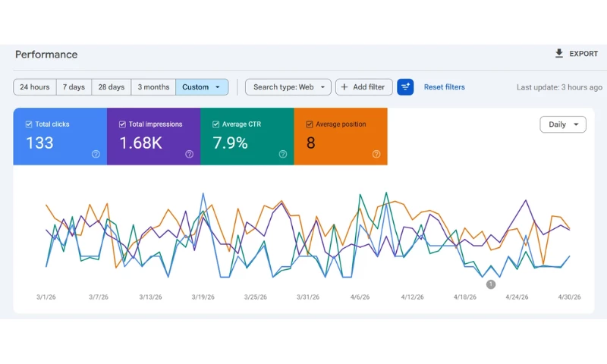Screen dimensions: 607x364
Task: Click the 4/18/26 axis date label
Action: (465, 297)
